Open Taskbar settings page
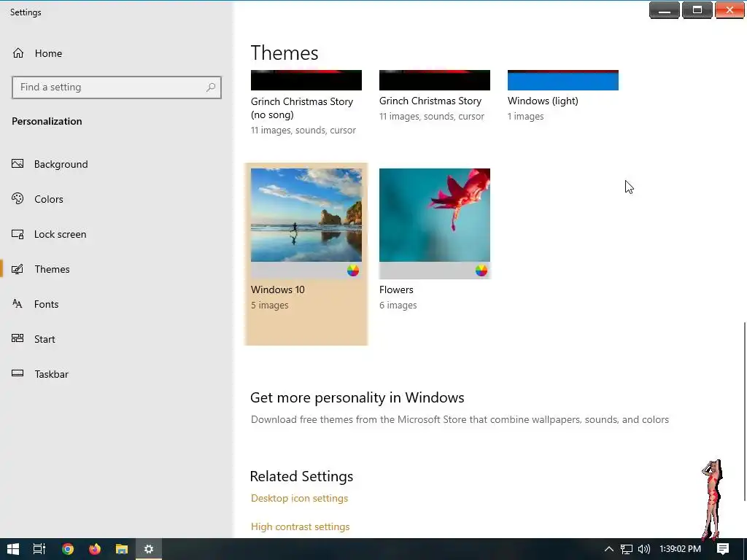Screen dimensions: 747x560 point(51,374)
